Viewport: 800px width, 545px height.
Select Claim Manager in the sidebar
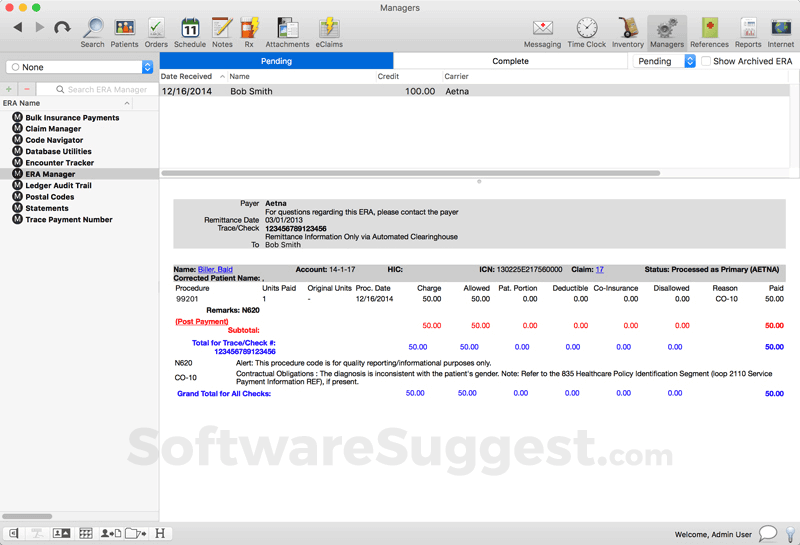(x=53, y=129)
